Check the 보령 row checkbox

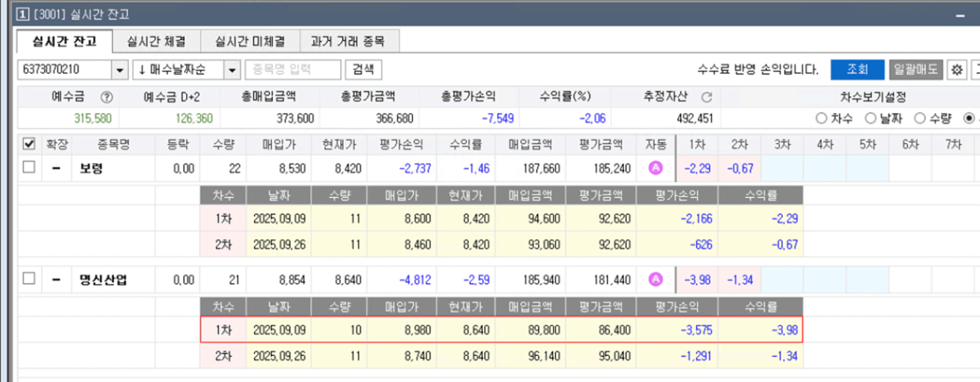pos(29,168)
